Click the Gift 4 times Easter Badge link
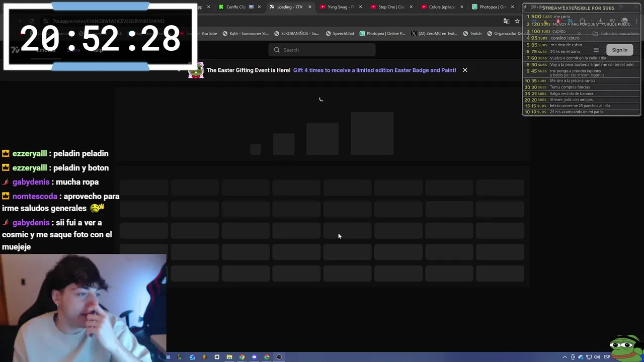 [374, 70]
